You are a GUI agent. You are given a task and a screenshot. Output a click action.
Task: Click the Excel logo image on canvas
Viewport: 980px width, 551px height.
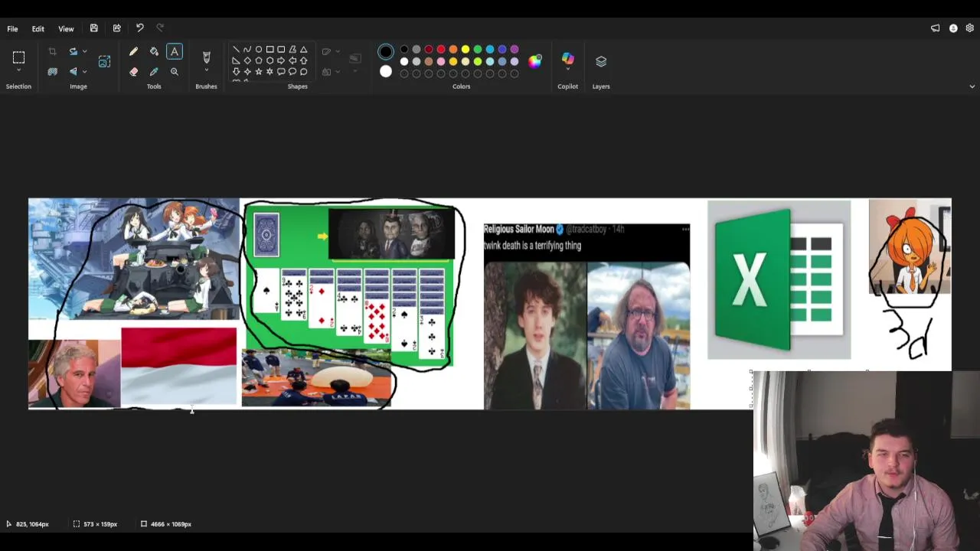coord(779,280)
